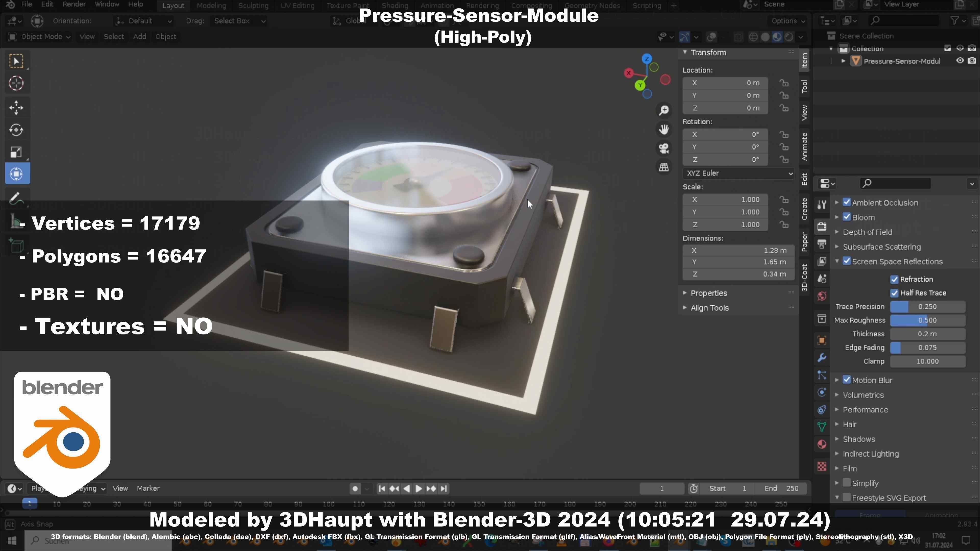This screenshot has height=551, width=980.
Task: Activate the 3D Cursor tool
Action: coord(16,83)
